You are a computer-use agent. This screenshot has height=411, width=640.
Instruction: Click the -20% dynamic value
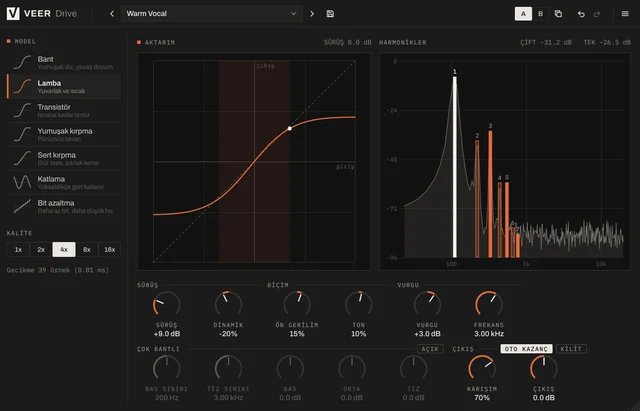point(229,334)
